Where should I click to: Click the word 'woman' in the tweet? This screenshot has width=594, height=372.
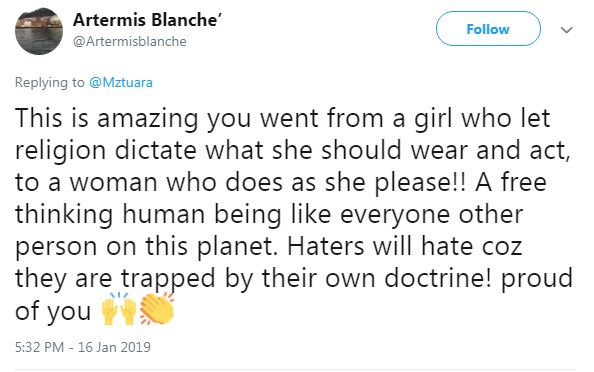pos(113,183)
